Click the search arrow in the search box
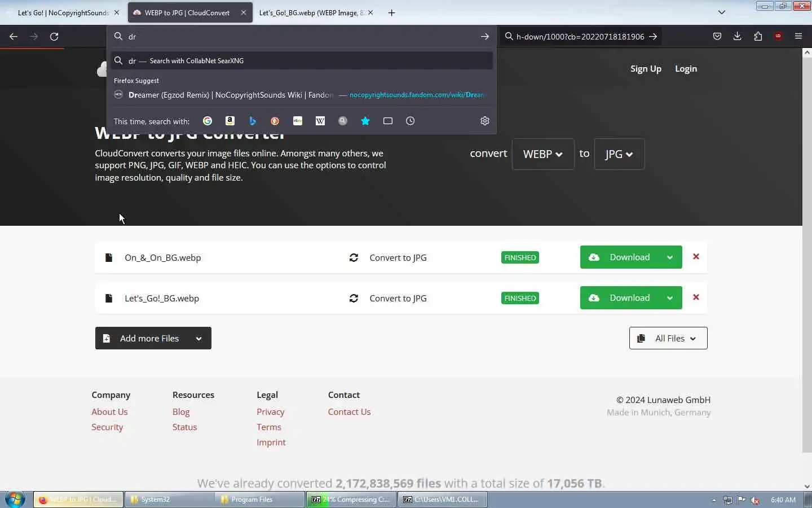Screen dimensions: 812x508 pyautogui.click(x=653, y=37)
